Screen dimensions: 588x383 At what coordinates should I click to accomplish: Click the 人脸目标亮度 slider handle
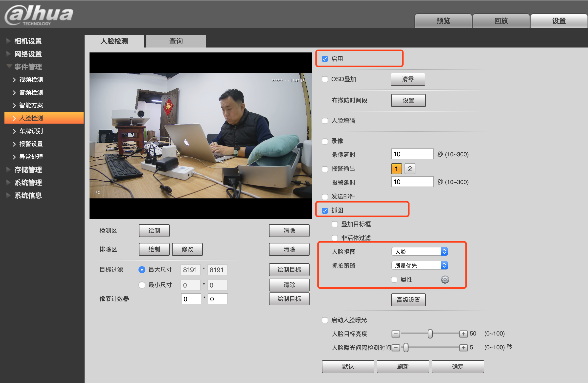pos(430,334)
